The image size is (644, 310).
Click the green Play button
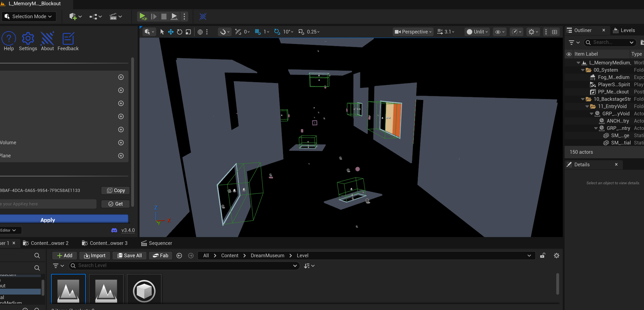[143, 17]
